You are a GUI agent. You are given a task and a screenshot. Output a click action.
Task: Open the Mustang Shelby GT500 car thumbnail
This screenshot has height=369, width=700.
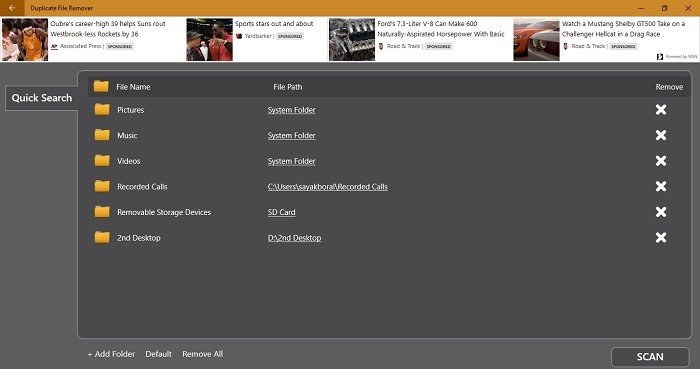coord(536,39)
